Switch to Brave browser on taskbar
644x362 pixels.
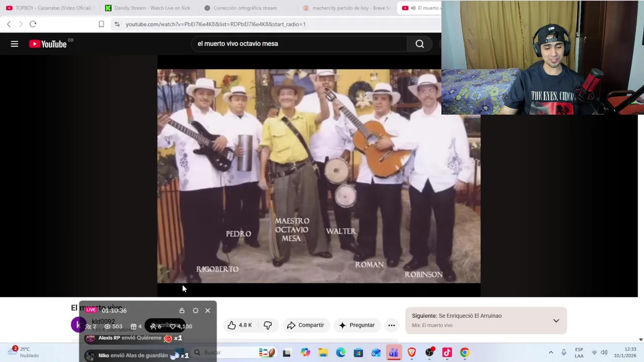(x=412, y=353)
